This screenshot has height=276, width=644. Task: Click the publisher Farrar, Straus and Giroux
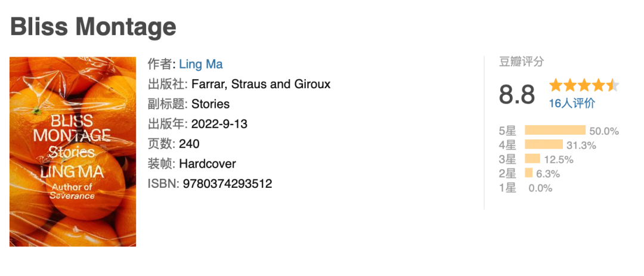tap(261, 84)
